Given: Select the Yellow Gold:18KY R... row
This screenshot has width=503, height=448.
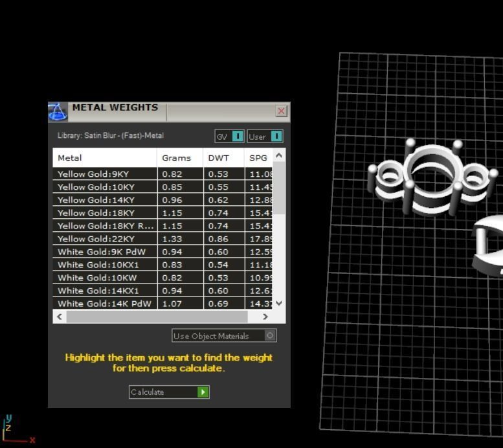Looking at the screenshot, I should 162,226.
